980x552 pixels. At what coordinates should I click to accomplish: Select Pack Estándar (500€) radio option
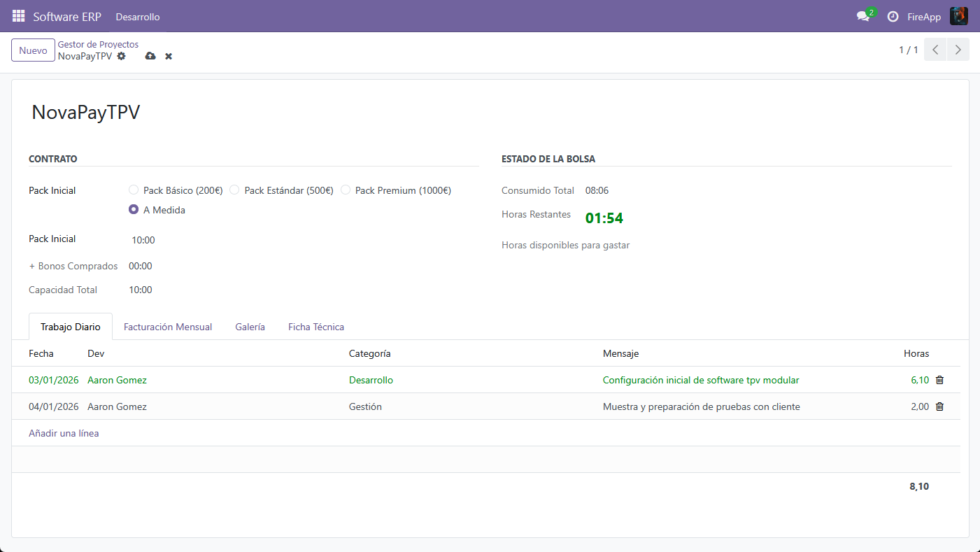[x=234, y=190]
